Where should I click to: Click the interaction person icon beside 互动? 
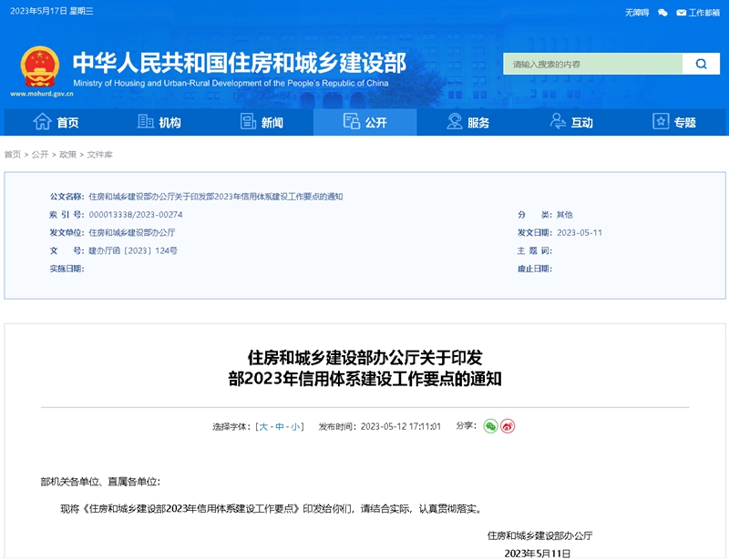tap(558, 121)
